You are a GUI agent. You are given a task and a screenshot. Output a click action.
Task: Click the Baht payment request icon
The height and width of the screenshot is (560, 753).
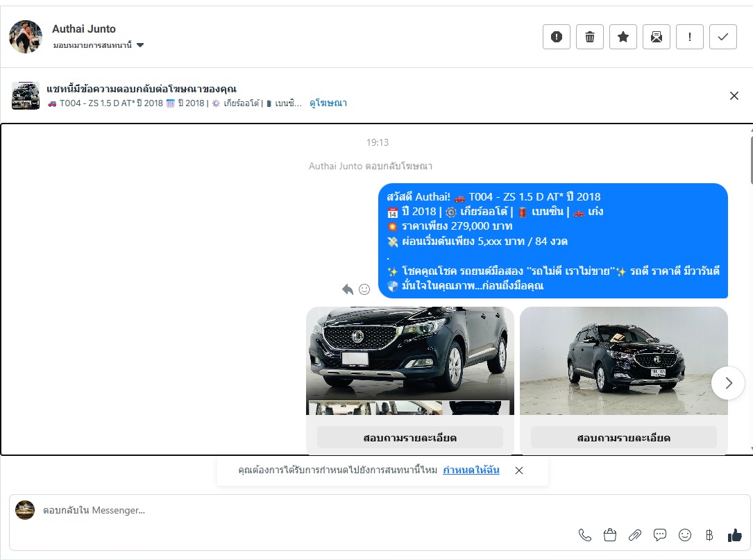pyautogui.click(x=709, y=535)
